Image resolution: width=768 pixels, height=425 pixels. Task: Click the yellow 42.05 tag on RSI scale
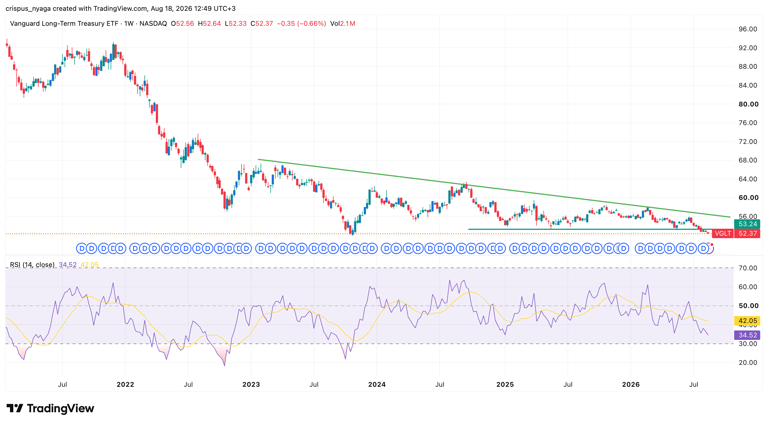[x=747, y=321]
